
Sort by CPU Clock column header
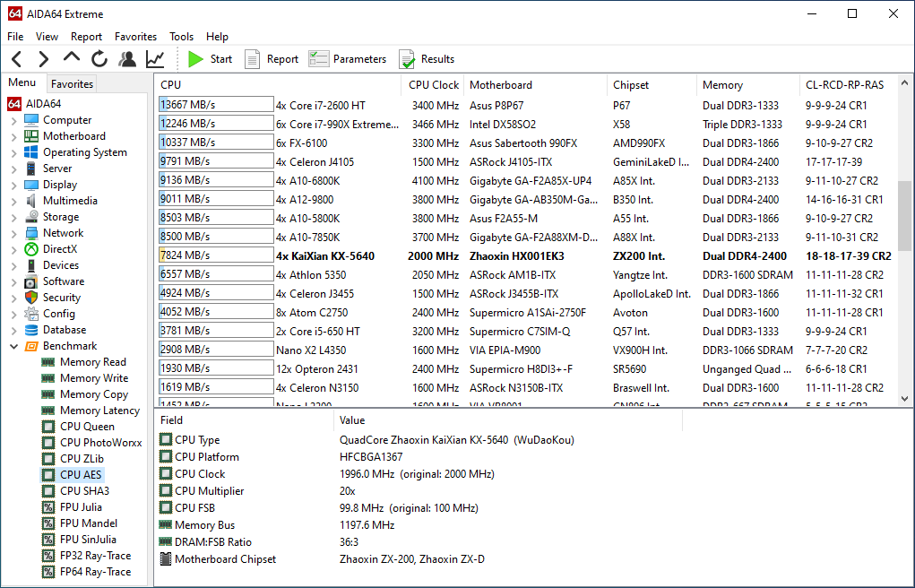(x=434, y=85)
